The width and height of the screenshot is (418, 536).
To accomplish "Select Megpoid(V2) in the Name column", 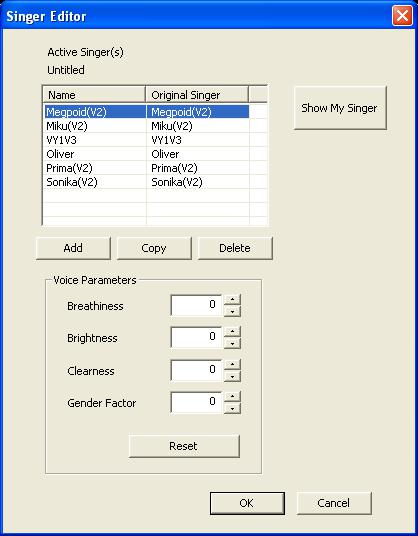I will tap(77, 112).
